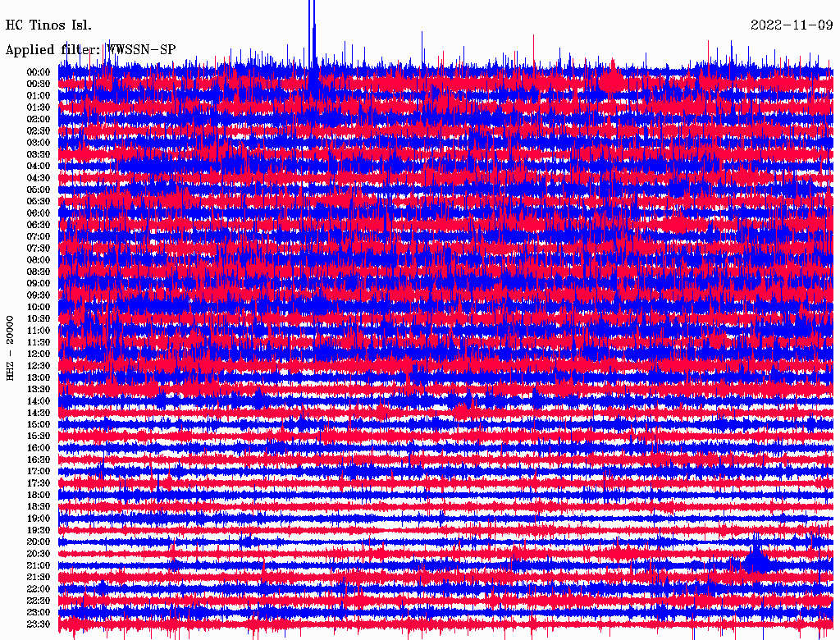The width and height of the screenshot is (840, 640).
Task: Select the 16:00 time label
Action: [x=39, y=448]
